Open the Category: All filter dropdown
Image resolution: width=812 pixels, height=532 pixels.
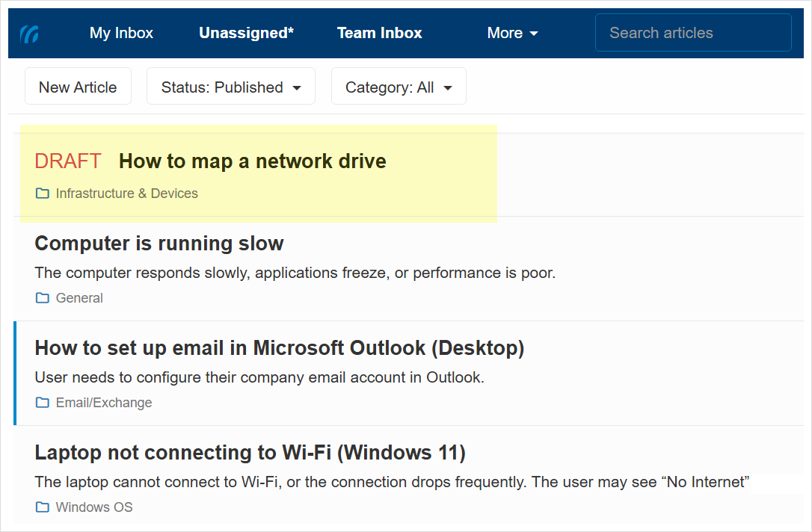399,87
